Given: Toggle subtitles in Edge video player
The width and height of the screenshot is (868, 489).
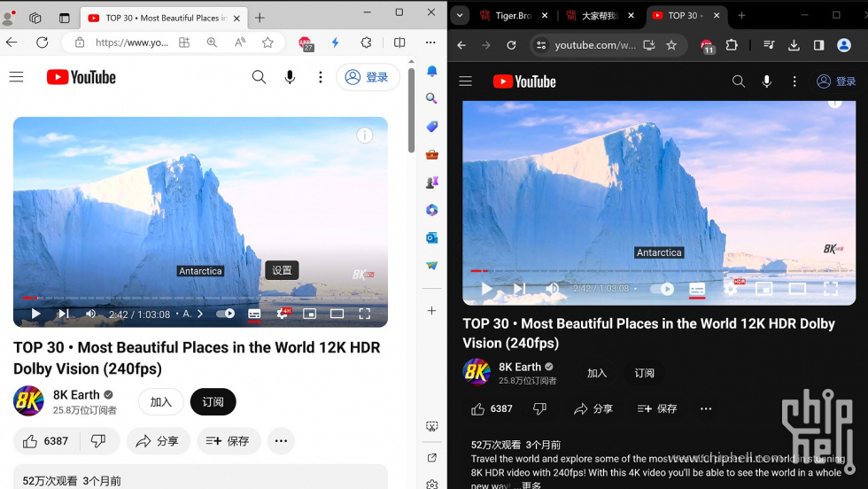Looking at the screenshot, I should pos(254,314).
